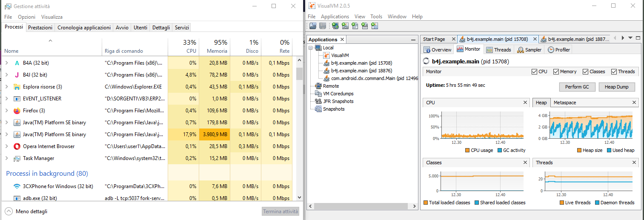Switch to the Metaspace graph tab
This screenshot has width=644, height=220.
coord(565,103)
